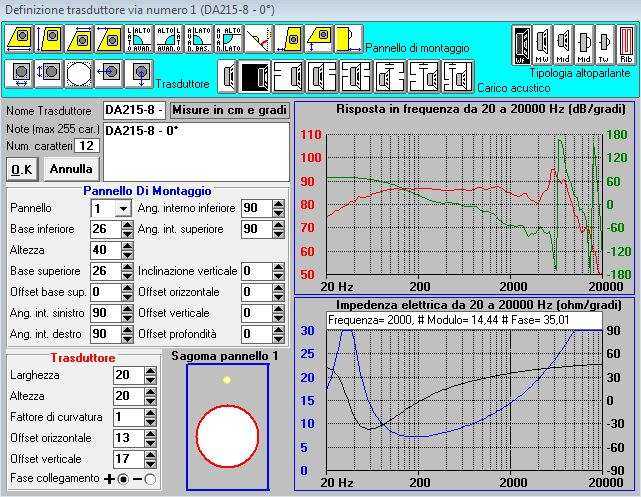The image size is (641, 497).
Task: Choose the black highlighted closed-box load icon
Action: tap(256, 76)
